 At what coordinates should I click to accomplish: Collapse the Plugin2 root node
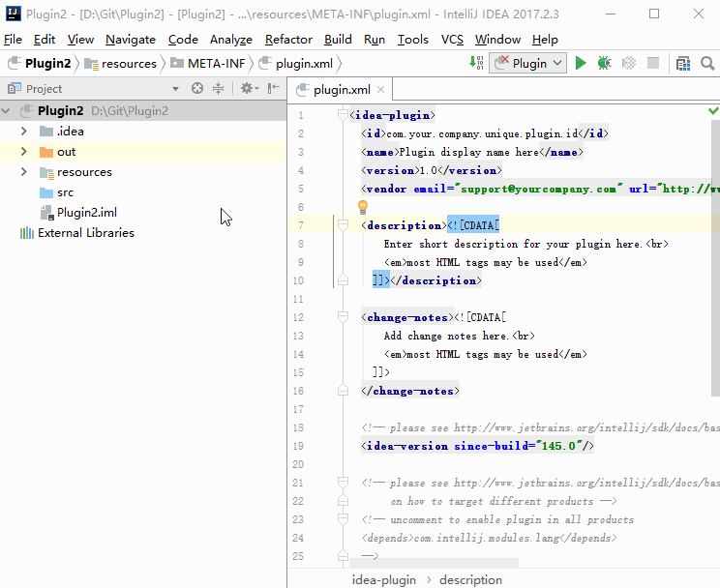click(6, 110)
